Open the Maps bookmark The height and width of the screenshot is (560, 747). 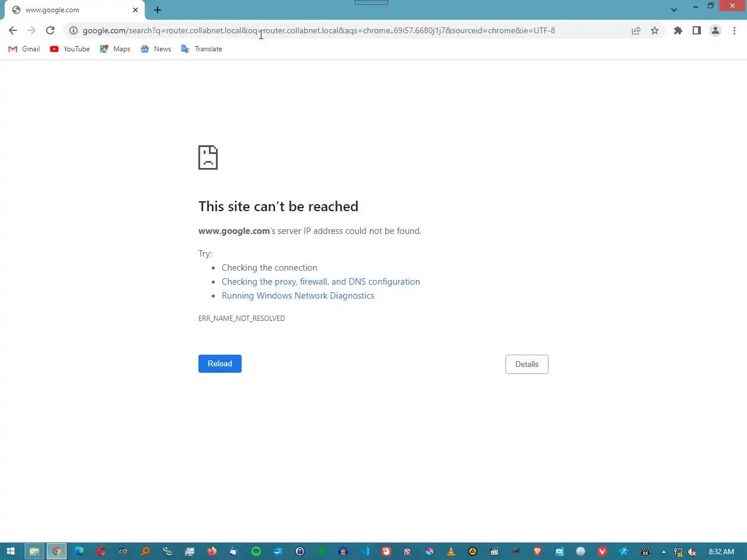[115, 49]
